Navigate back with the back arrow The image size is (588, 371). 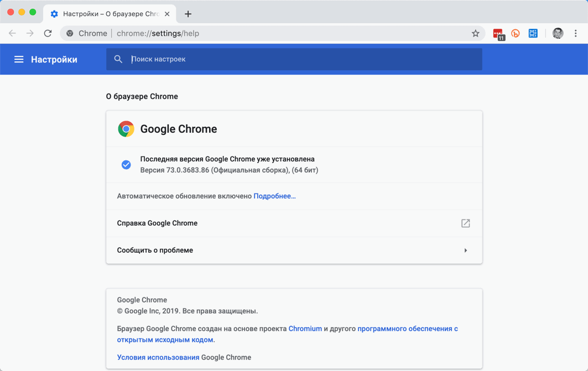tap(12, 33)
